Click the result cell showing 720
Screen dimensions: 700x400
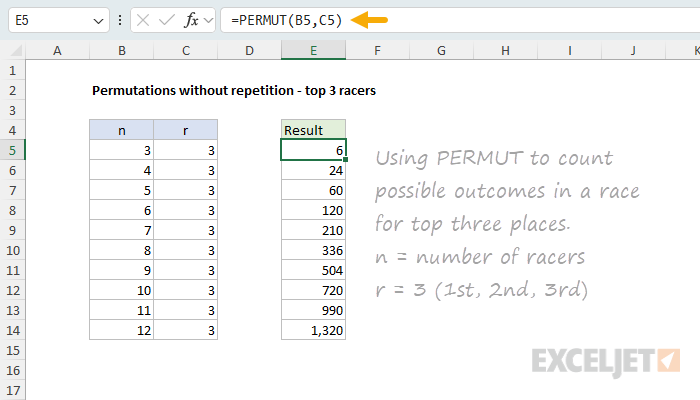[x=313, y=290]
